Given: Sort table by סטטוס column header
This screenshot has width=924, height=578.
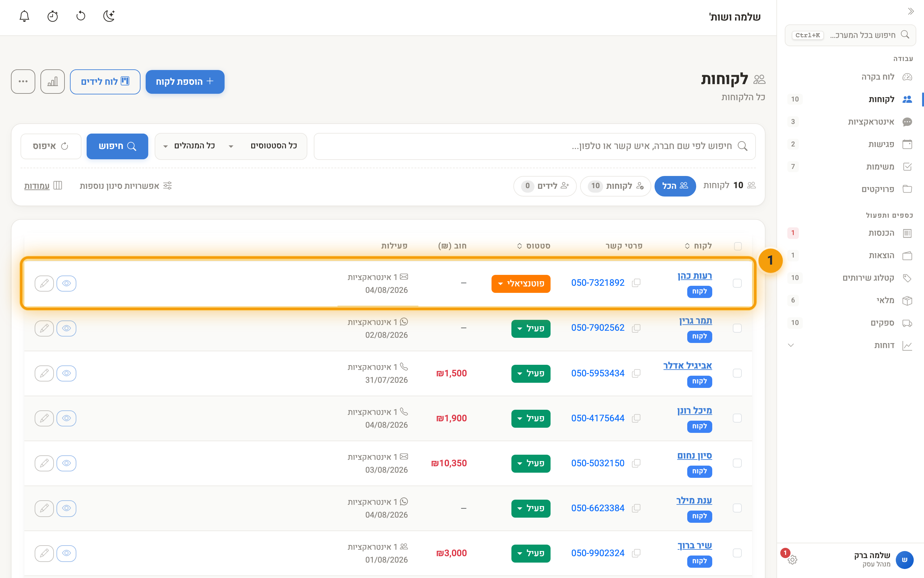Looking at the screenshot, I should [x=534, y=246].
